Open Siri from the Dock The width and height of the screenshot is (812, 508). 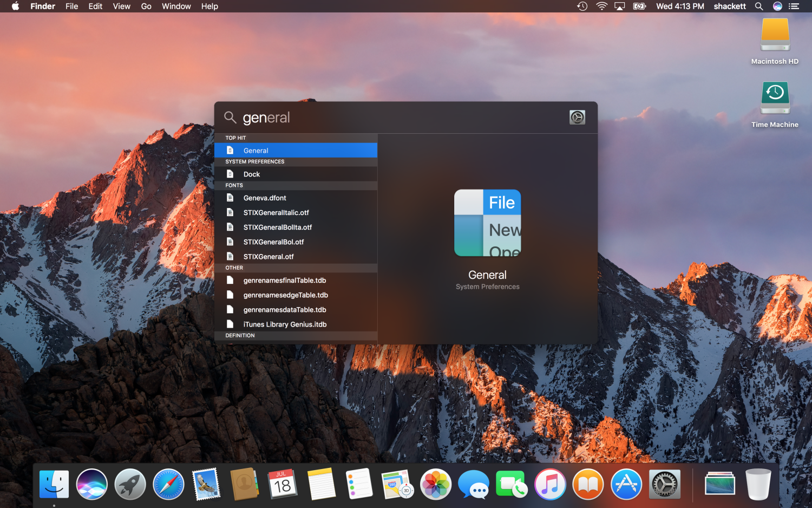pos(92,484)
